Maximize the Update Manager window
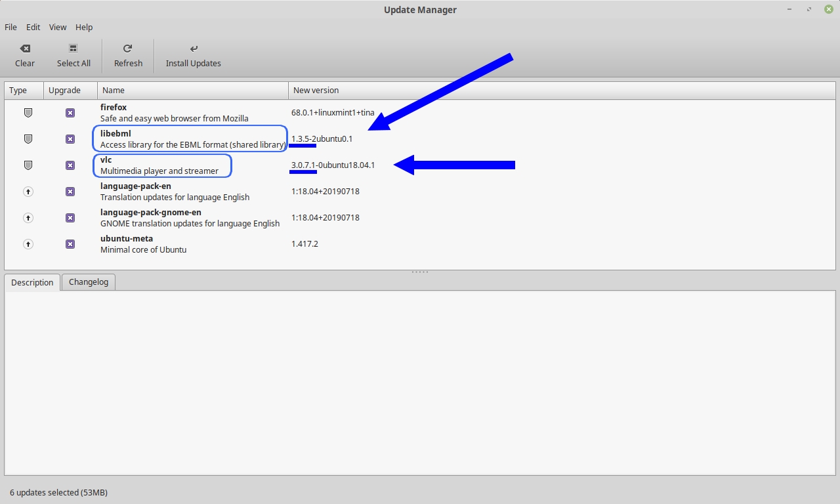This screenshot has width=840, height=504. pos(809,9)
